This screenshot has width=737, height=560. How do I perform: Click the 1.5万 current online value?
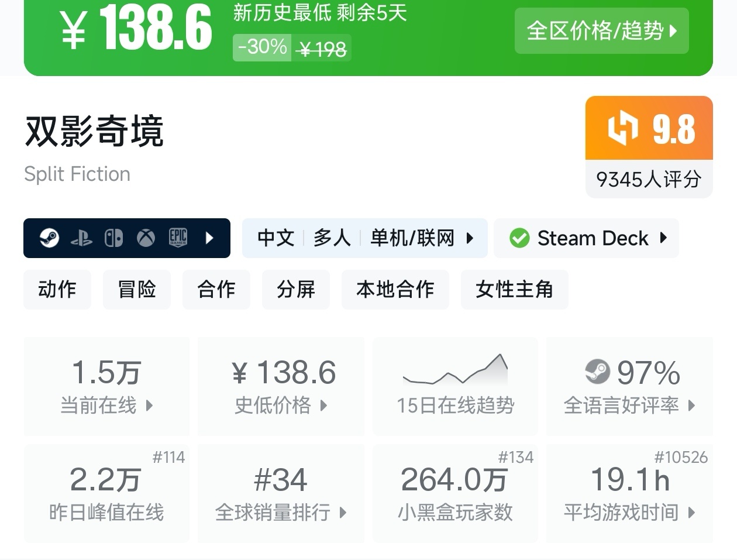coord(106,372)
